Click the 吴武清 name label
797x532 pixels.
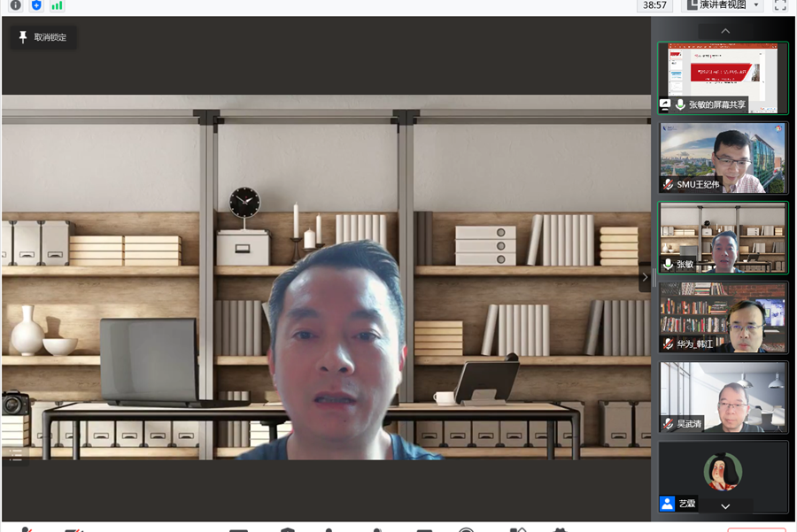[x=689, y=424]
